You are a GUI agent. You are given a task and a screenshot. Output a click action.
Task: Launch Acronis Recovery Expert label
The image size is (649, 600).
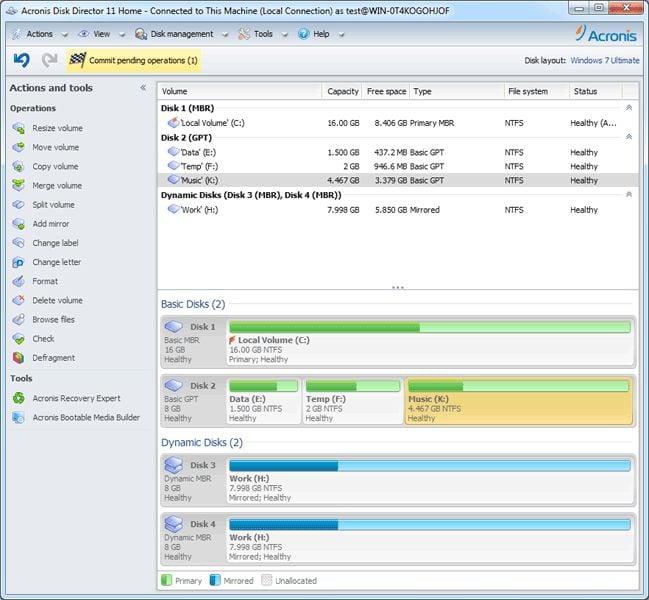76,398
